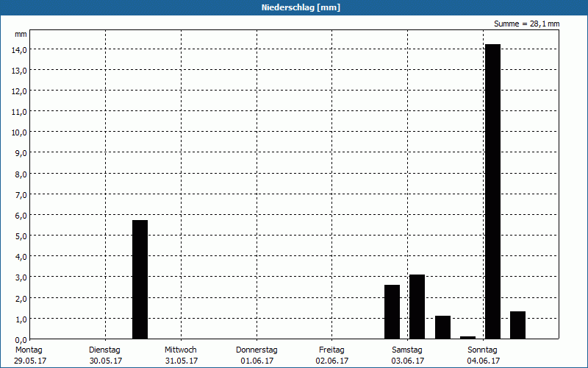This screenshot has width=588, height=368.
Task: Click the 6,0 y-axis value
Action: pyautogui.click(x=21, y=216)
